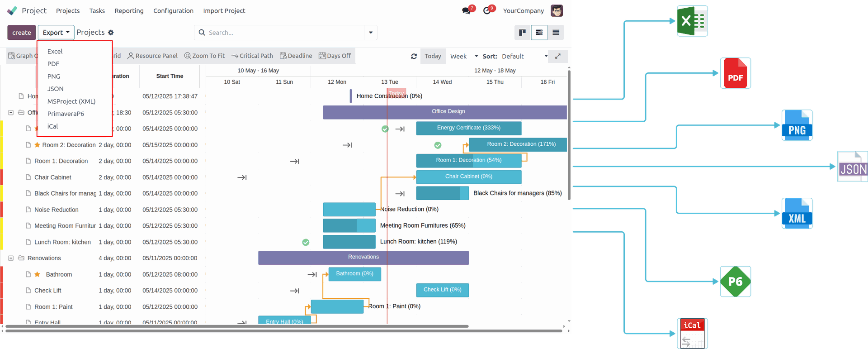Image resolution: width=868 pixels, height=349 pixels.
Task: Click the fullscreen expand icon
Action: [x=558, y=56]
